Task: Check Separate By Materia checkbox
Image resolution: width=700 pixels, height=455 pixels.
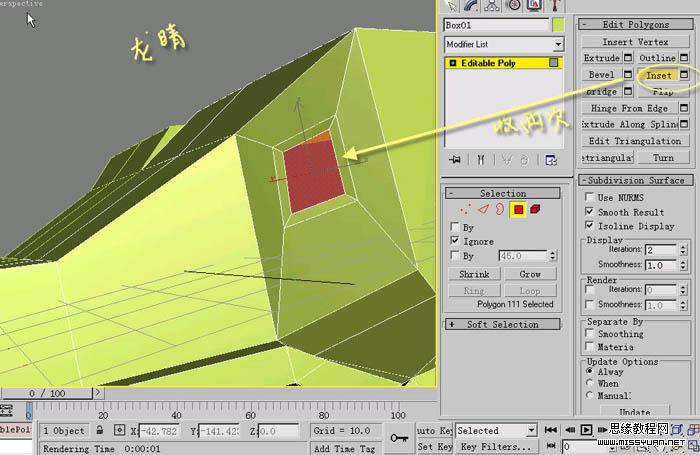Action: (590, 346)
